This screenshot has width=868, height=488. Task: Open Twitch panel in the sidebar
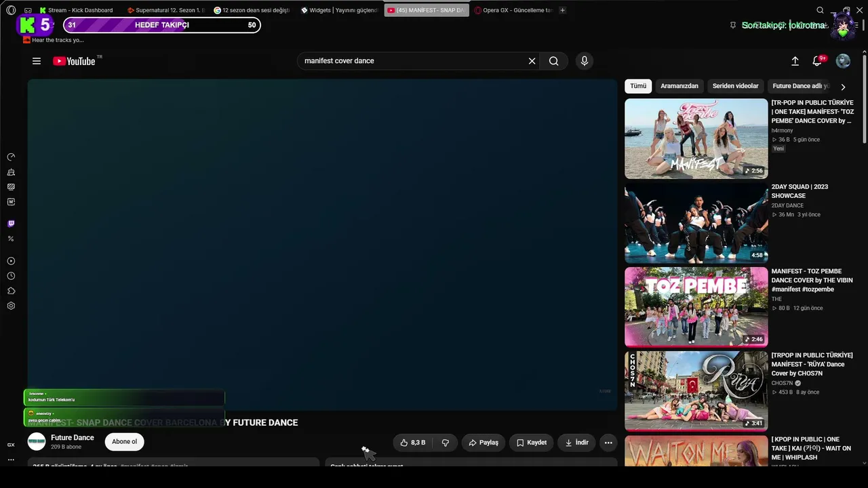point(11,224)
